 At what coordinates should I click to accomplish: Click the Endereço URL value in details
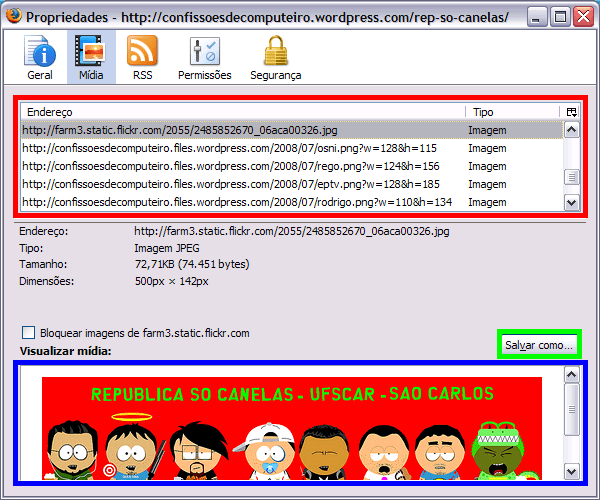292,231
